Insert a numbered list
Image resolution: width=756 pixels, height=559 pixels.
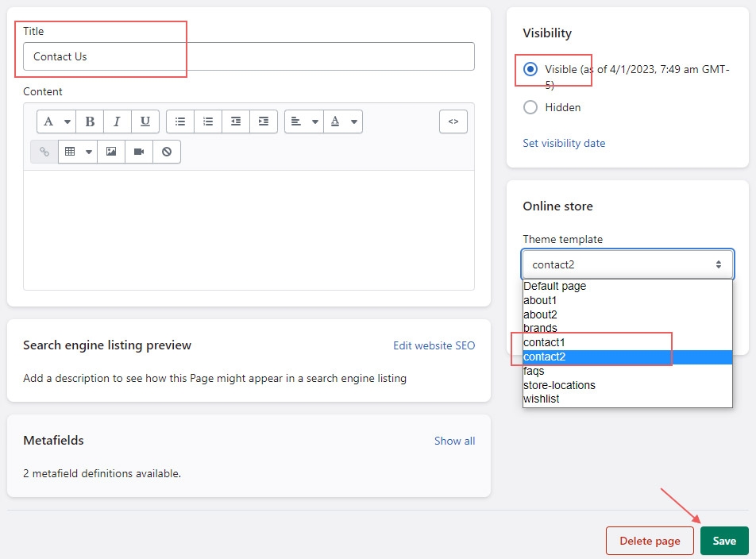pyautogui.click(x=208, y=121)
